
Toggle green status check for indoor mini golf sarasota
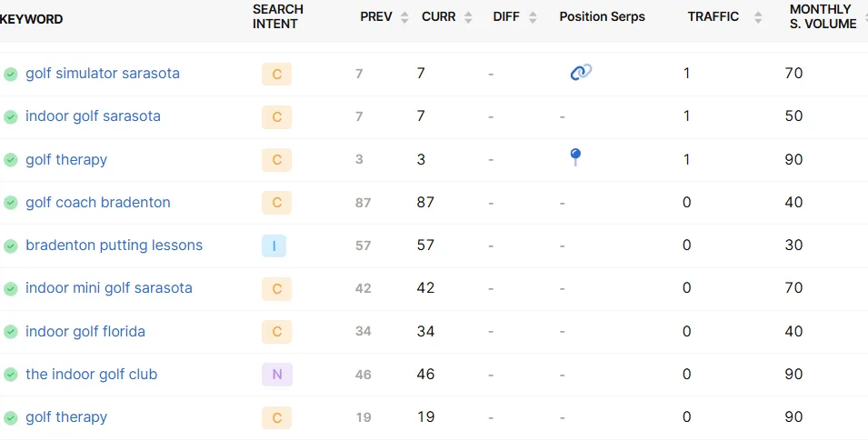point(11,288)
